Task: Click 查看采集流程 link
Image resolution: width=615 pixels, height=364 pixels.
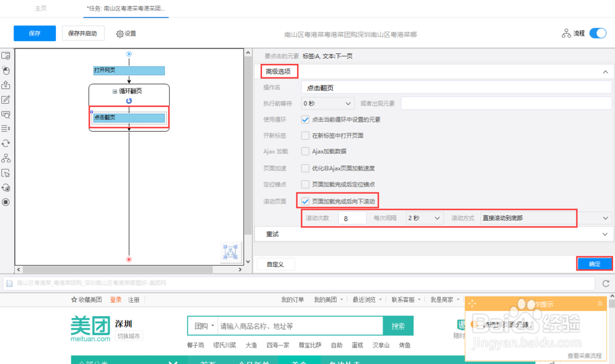Action: (x=584, y=356)
